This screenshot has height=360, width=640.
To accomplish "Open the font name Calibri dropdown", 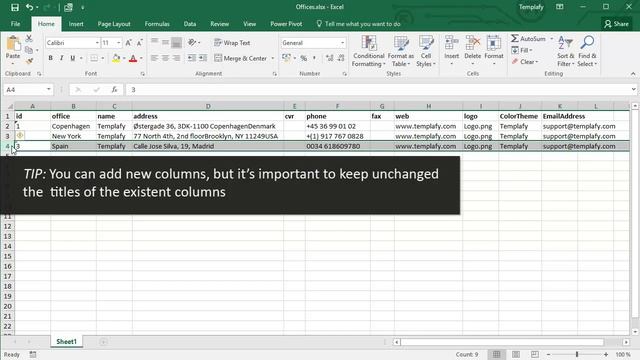I will tap(97, 43).
